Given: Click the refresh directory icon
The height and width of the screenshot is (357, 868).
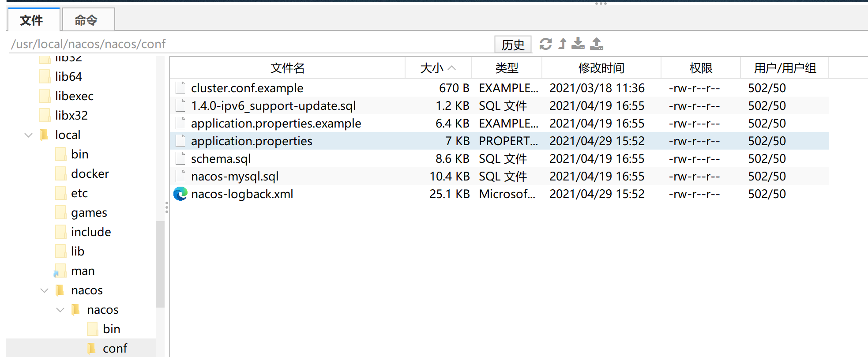Looking at the screenshot, I should (546, 44).
